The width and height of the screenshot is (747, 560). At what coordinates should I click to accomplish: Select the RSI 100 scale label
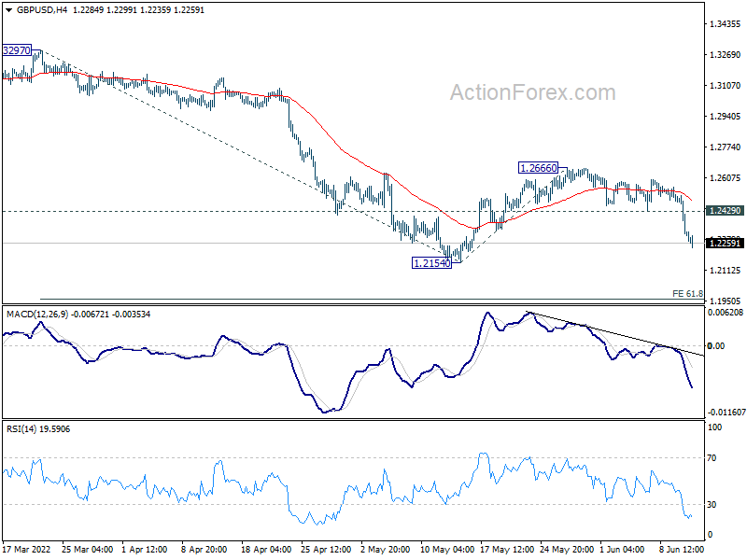(x=714, y=427)
